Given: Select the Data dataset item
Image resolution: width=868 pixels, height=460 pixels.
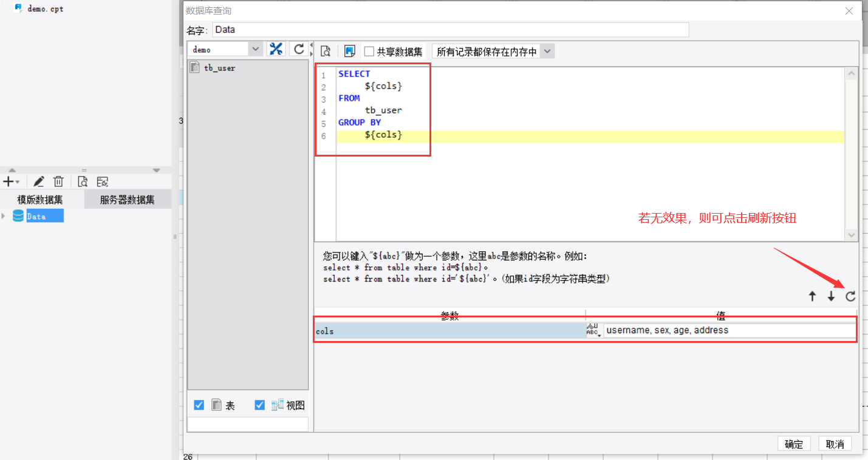Looking at the screenshot, I should [x=44, y=216].
